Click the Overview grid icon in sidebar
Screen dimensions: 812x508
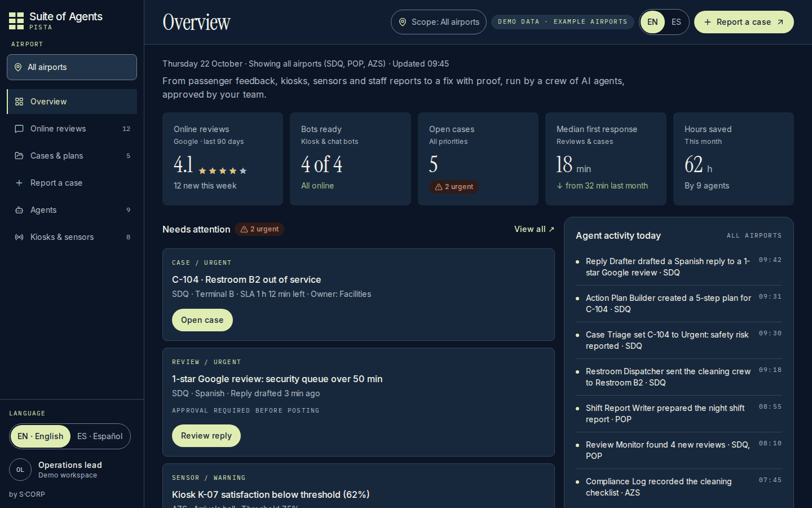(19, 102)
